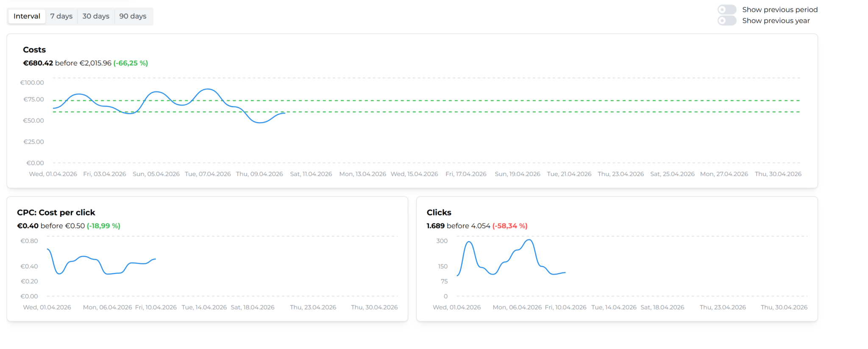Turn on Show previous year switch
The width and height of the screenshot is (868, 349).
[x=726, y=20]
